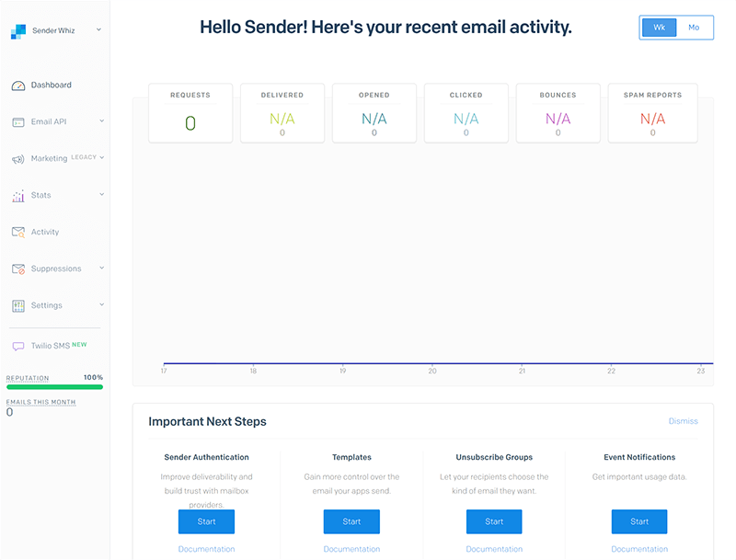The width and height of the screenshot is (736, 560).
Task: Click the Settings sliders icon
Action: click(x=17, y=305)
